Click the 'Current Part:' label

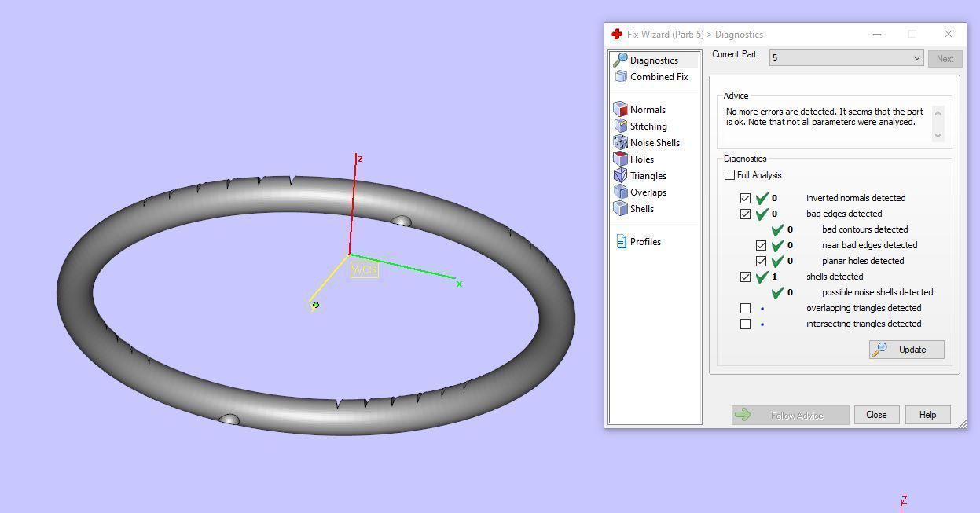pos(736,54)
